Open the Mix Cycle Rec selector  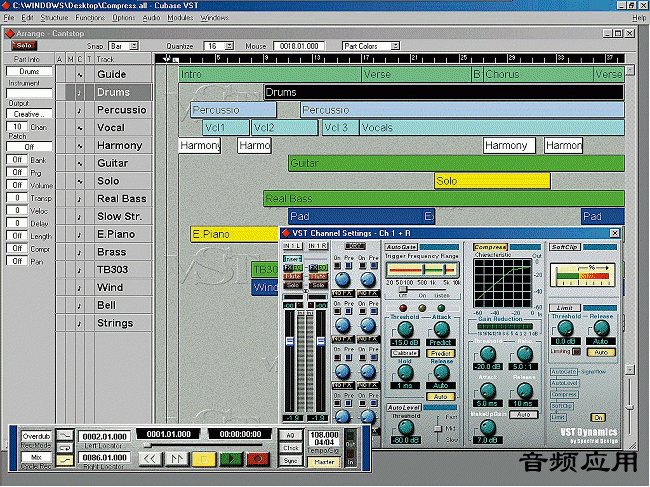pyautogui.click(x=36, y=457)
